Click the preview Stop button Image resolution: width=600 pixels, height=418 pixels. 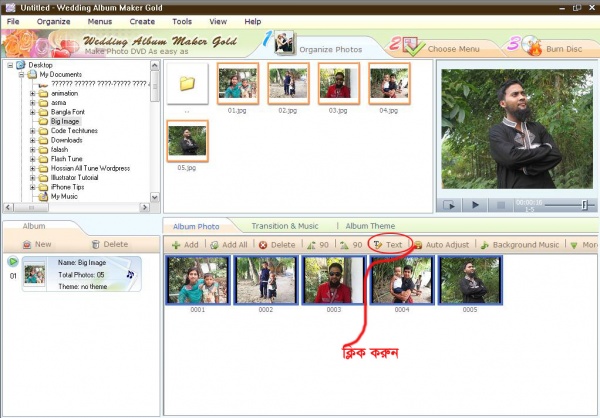500,205
